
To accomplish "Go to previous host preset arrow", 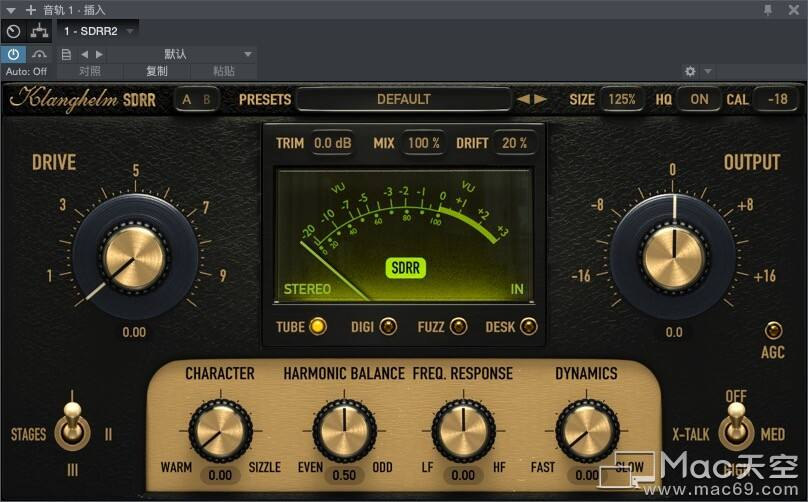I will click(85, 54).
